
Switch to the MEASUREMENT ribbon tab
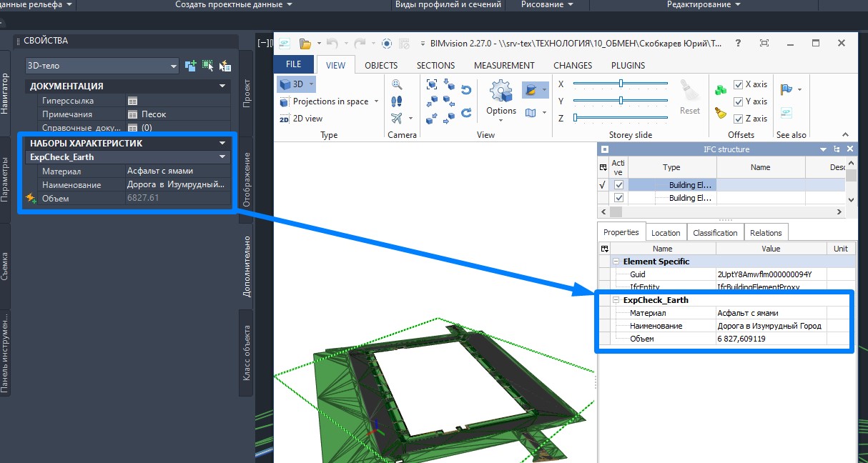pyautogui.click(x=504, y=65)
